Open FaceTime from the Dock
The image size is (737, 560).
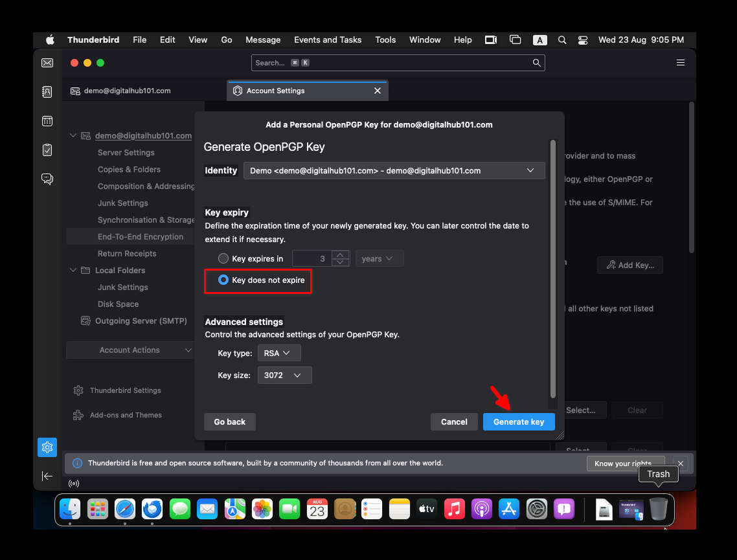(x=289, y=509)
